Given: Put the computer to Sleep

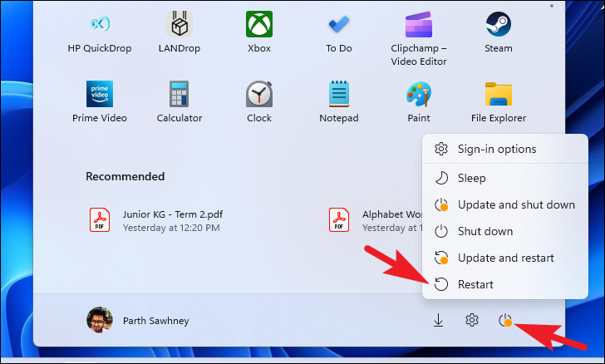Looking at the screenshot, I should pyautogui.click(x=505, y=178).
